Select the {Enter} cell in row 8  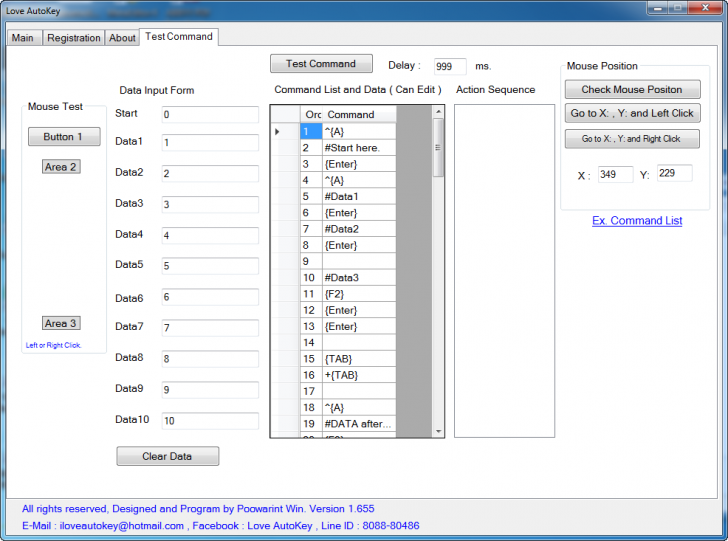[x=359, y=245]
